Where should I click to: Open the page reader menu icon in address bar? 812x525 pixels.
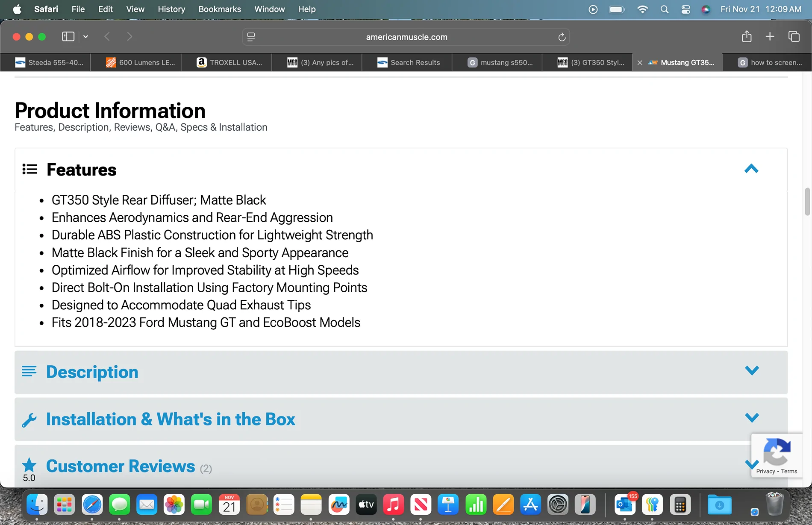click(x=251, y=37)
